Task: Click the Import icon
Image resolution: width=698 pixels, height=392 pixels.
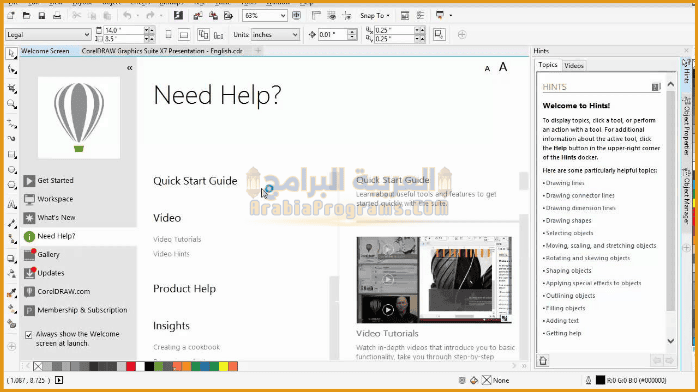Action: [x=198, y=16]
